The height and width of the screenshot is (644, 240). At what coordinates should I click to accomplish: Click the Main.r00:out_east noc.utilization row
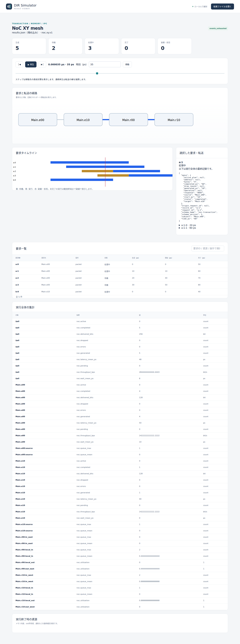point(120,569)
